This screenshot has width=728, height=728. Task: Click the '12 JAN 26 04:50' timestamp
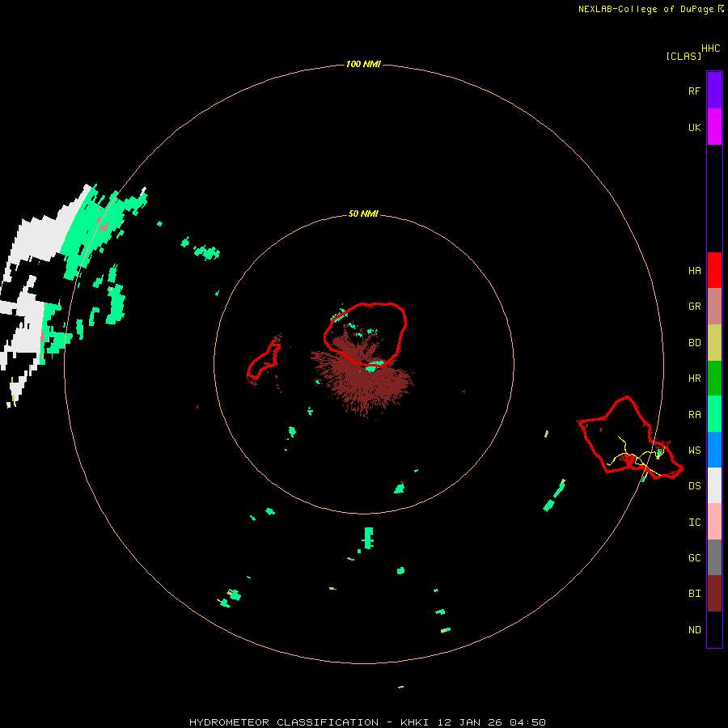pos(492,722)
